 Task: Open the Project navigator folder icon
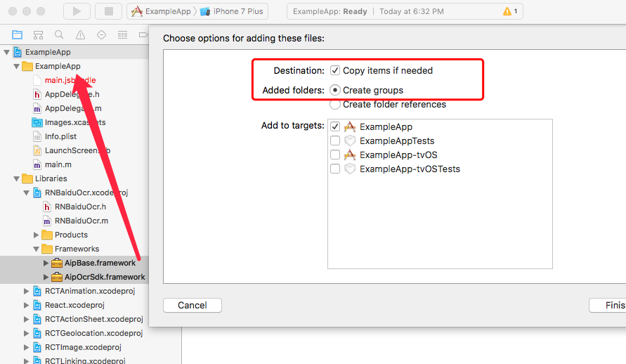click(17, 34)
